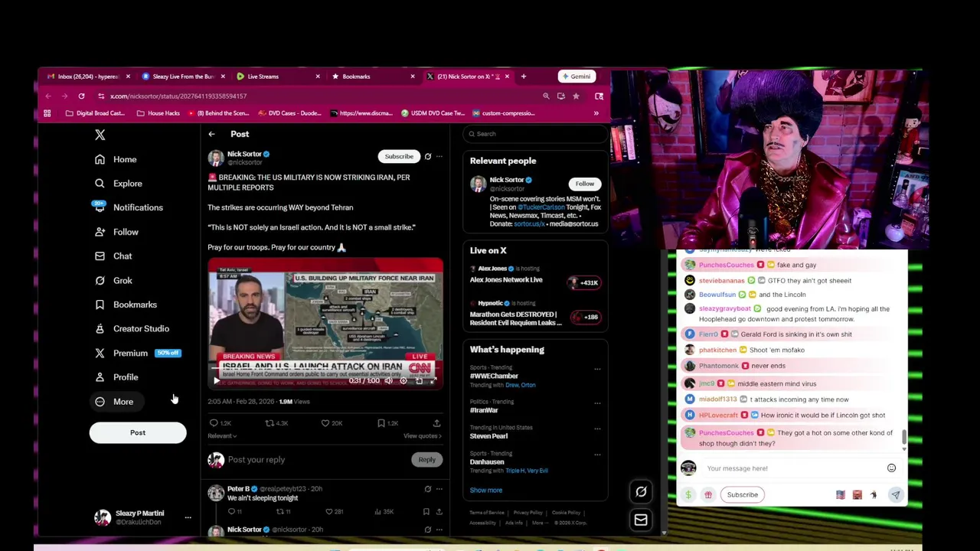This screenshot has height=551, width=980.
Task: Bookmark this page with star icon
Action: pyautogui.click(x=576, y=96)
